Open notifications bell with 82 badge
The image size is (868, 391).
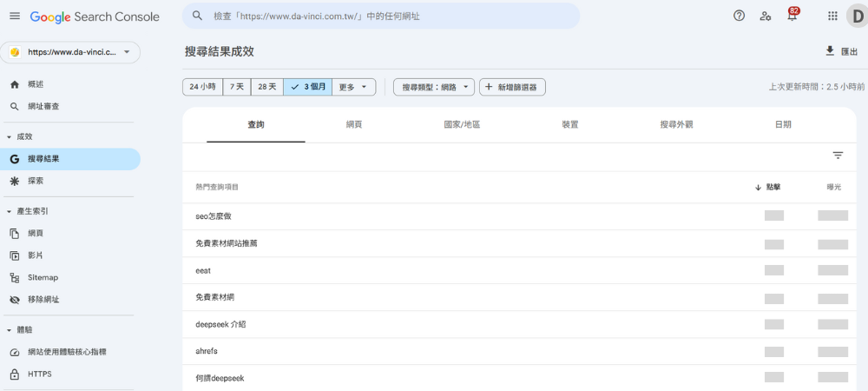[x=792, y=15]
